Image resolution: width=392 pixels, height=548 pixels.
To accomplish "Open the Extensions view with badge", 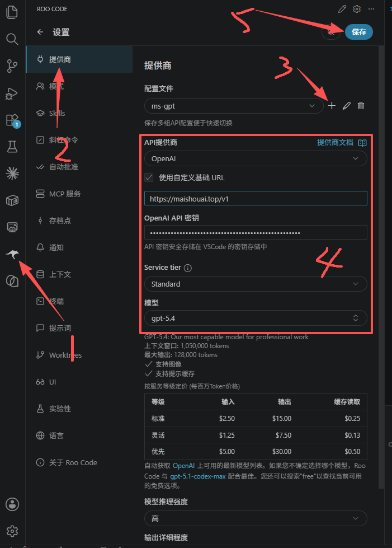I will [12, 120].
